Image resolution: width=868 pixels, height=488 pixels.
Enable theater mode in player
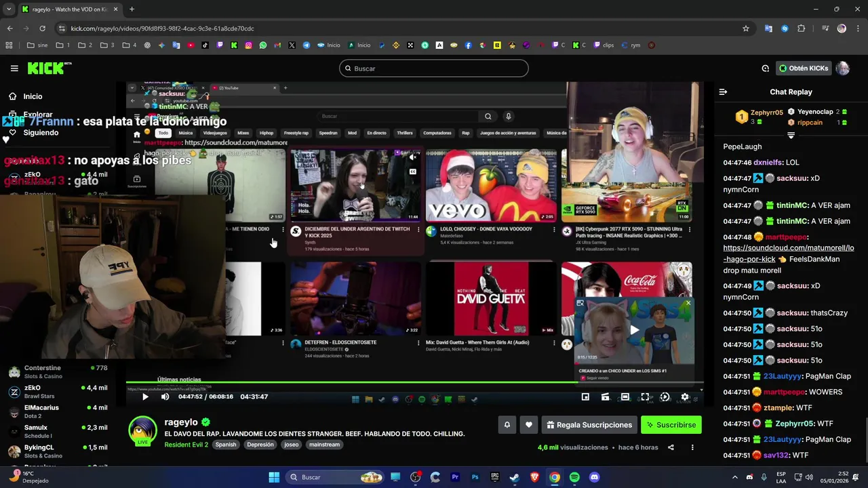[x=625, y=397]
